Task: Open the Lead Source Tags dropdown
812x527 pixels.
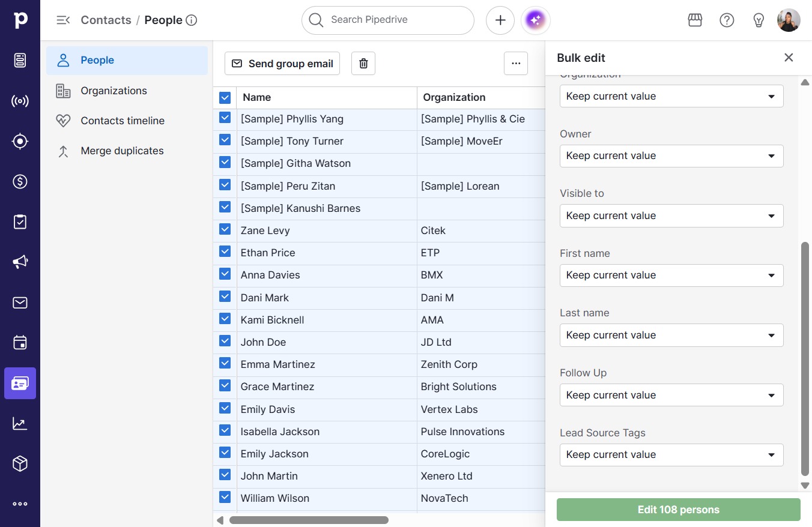Action: (671, 455)
